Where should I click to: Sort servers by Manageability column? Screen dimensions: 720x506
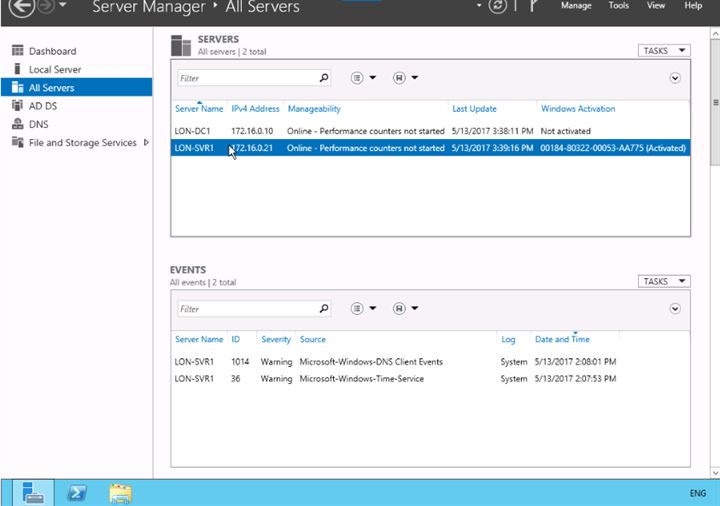[x=314, y=109]
